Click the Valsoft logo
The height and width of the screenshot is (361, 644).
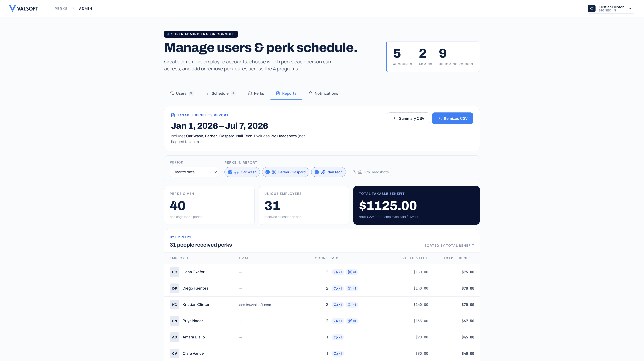tap(23, 9)
